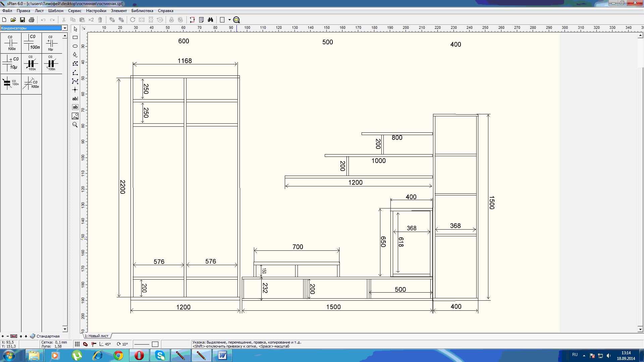Toggle grid display in status bar

[x=77, y=344]
